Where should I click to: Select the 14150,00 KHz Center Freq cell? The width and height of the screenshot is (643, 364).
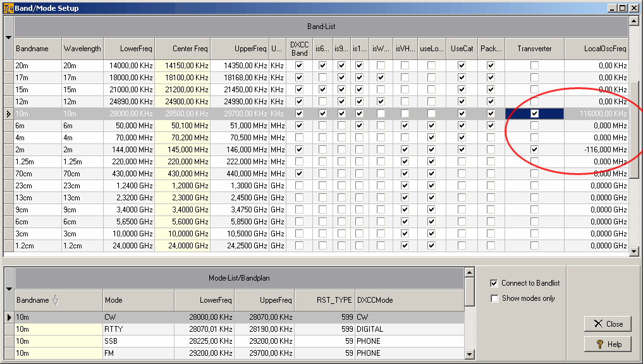point(183,66)
